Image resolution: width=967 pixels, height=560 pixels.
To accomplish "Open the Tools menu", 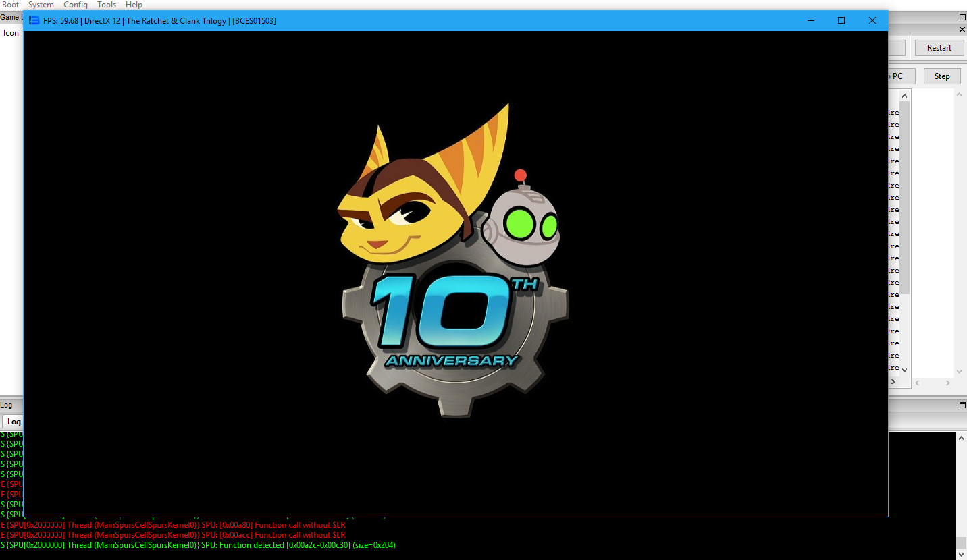I will click(x=107, y=5).
